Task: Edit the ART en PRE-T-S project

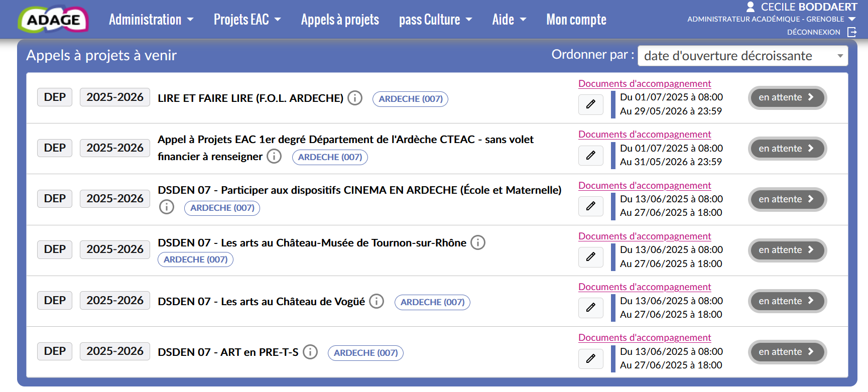Action: point(591,359)
